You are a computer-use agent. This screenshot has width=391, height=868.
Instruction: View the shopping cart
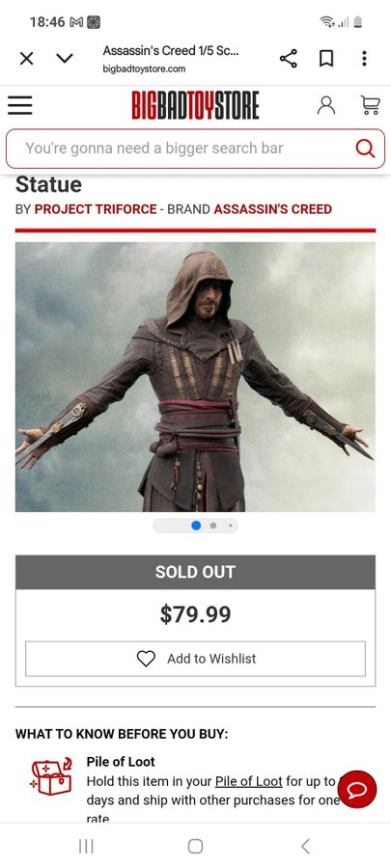pos(370,105)
